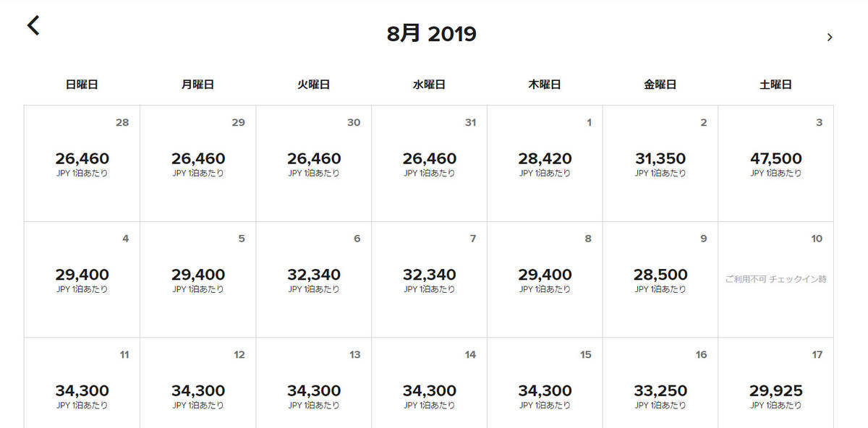Screen dimensions: 868x428
Task: Choose July 30 date cell
Action: click(313, 163)
